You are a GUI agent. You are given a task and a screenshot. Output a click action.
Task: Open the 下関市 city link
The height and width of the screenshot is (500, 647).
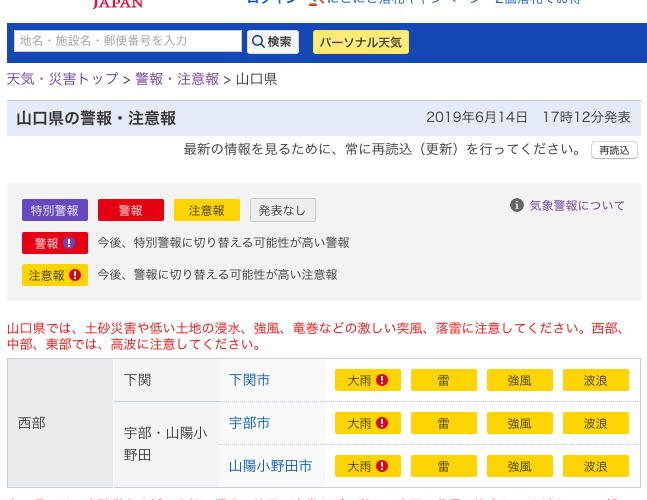coord(249,380)
